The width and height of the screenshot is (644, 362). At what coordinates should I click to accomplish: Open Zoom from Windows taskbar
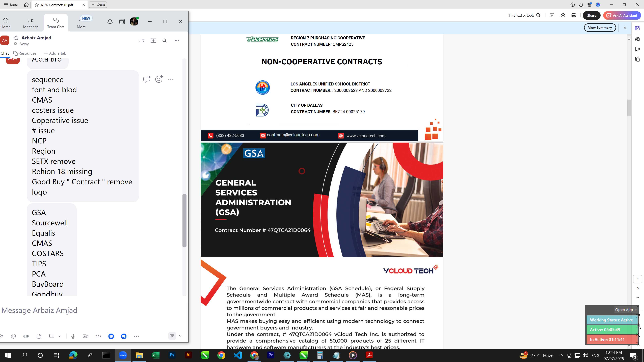122,355
